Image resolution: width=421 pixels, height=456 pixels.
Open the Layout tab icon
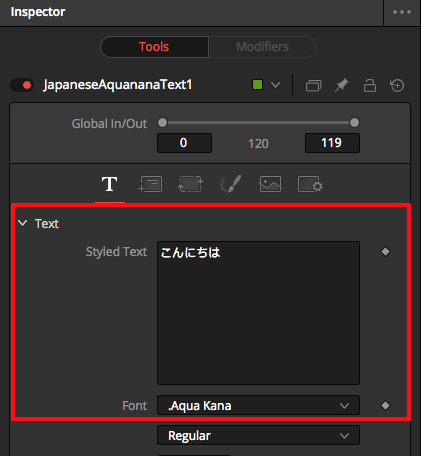click(x=150, y=184)
